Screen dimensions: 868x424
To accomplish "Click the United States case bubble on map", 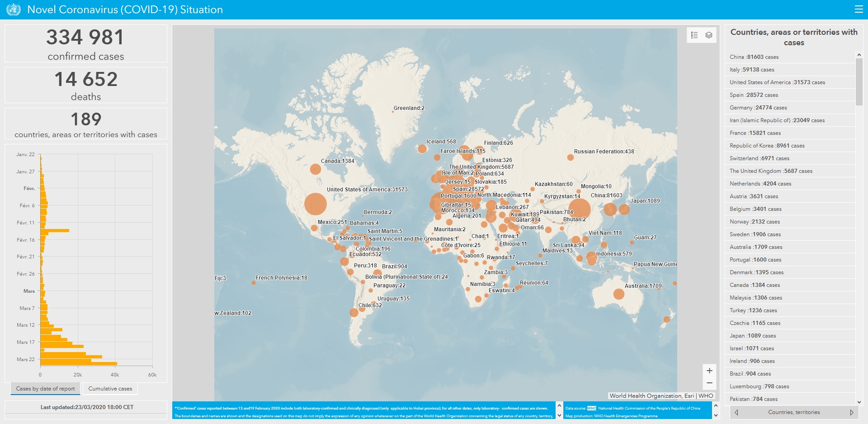I will (x=316, y=204).
